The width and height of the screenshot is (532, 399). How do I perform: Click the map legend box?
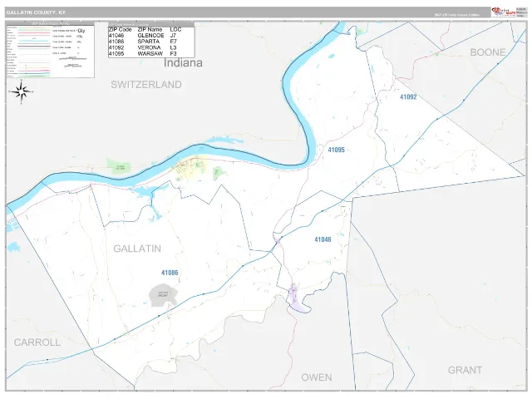(50, 50)
